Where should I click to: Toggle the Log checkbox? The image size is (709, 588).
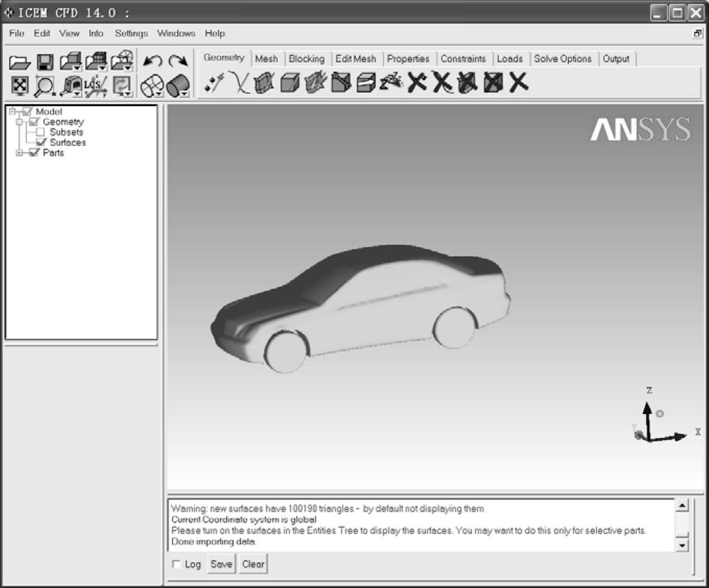pos(176,564)
